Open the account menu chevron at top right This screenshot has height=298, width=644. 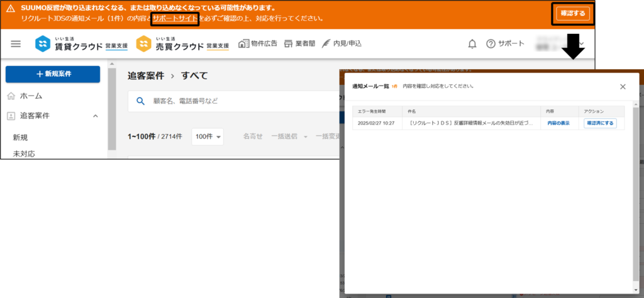point(582,44)
